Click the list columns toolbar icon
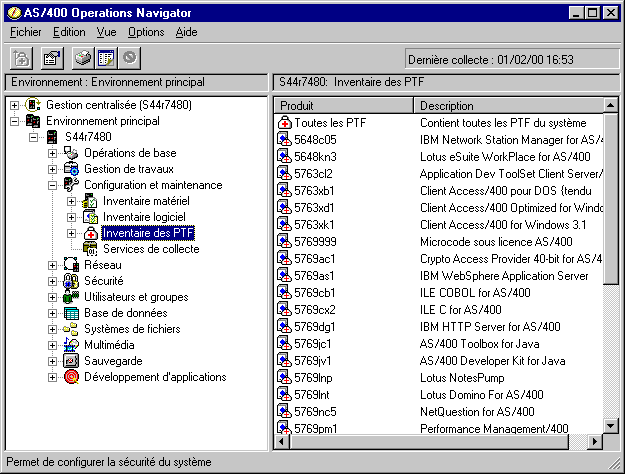Viewport: 625px width, 474px height. point(106,59)
